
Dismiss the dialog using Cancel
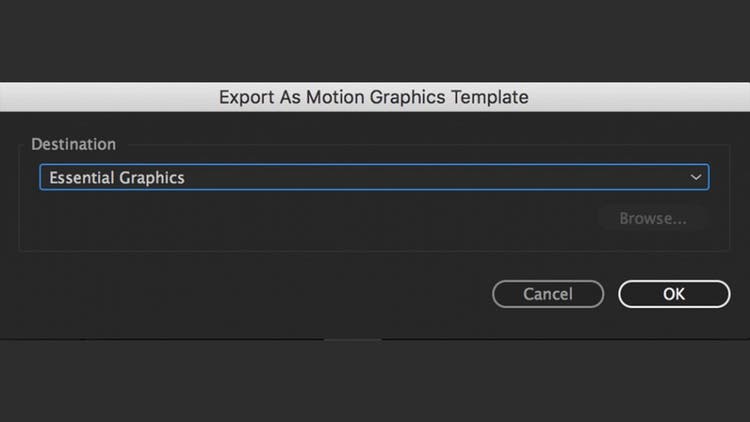tap(548, 294)
